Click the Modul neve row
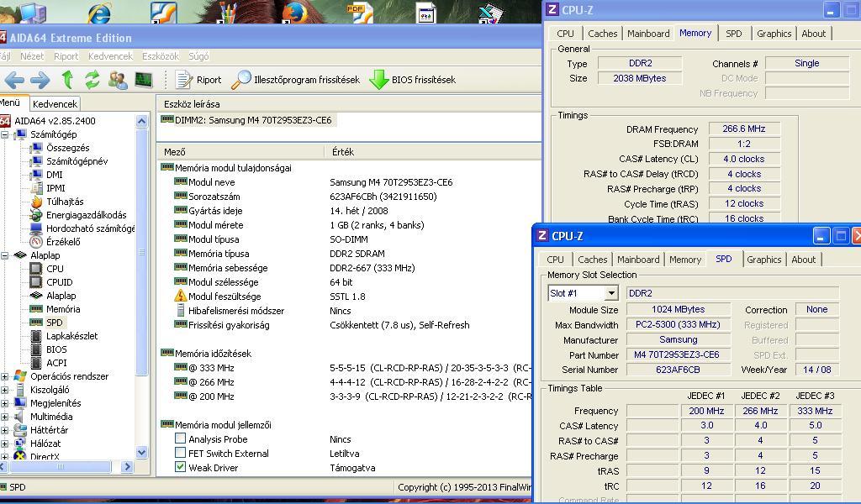 point(313,182)
